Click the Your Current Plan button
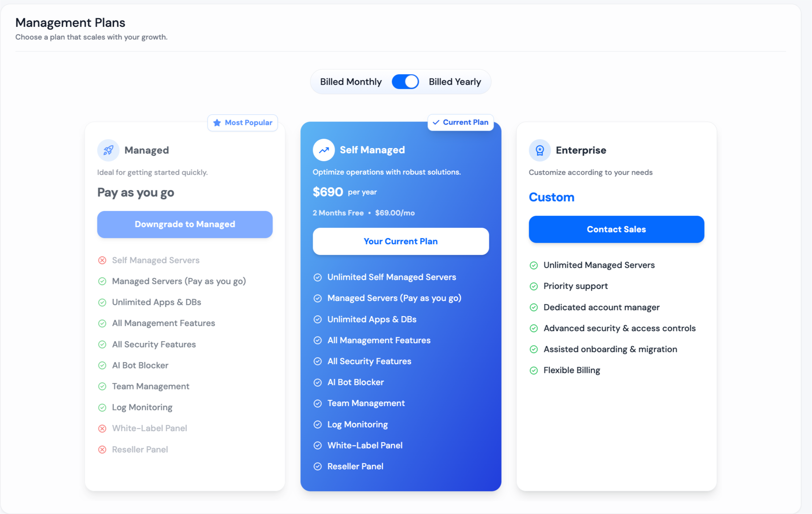 click(400, 241)
